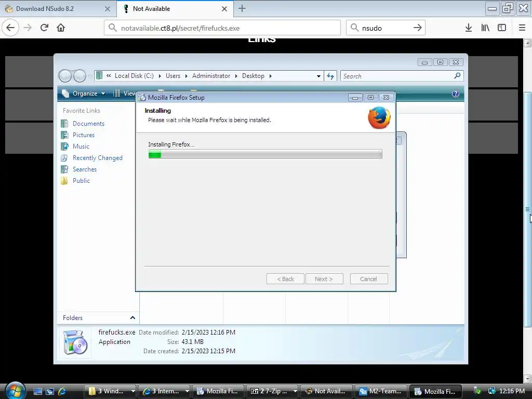Submit the nsudo search arrow

(x=418, y=28)
